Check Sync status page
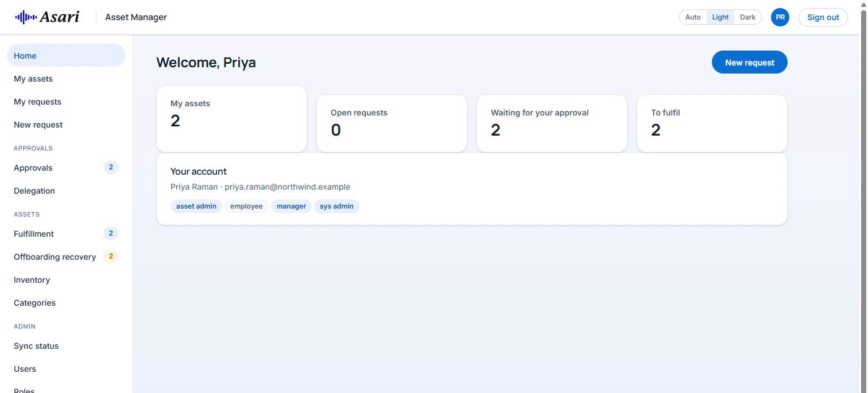Screen dimensions: 868x393 (66, 346)
